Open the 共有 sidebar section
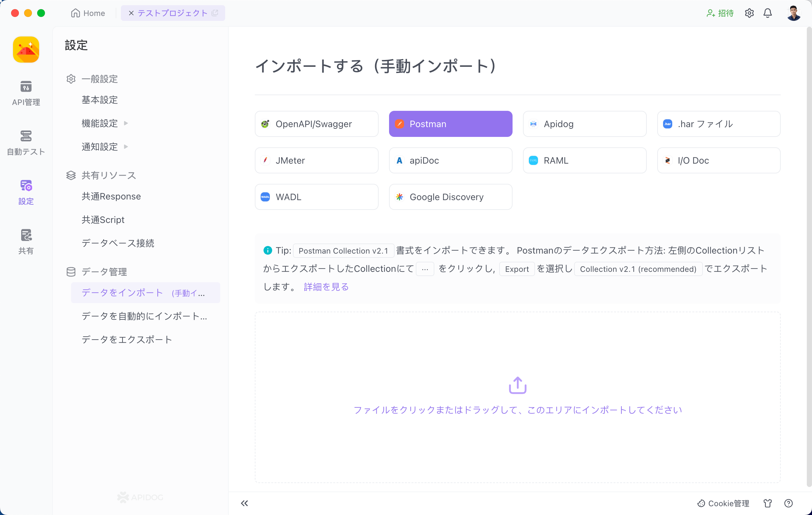 click(26, 242)
